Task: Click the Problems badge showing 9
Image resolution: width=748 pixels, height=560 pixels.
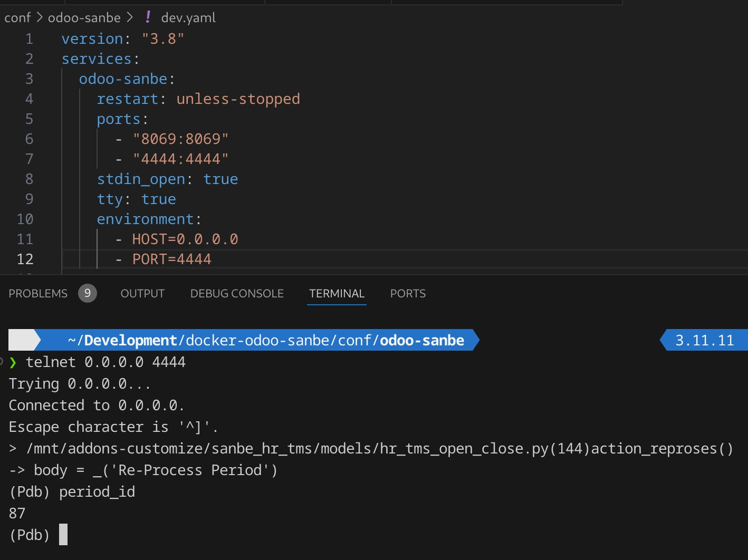Action: (88, 293)
